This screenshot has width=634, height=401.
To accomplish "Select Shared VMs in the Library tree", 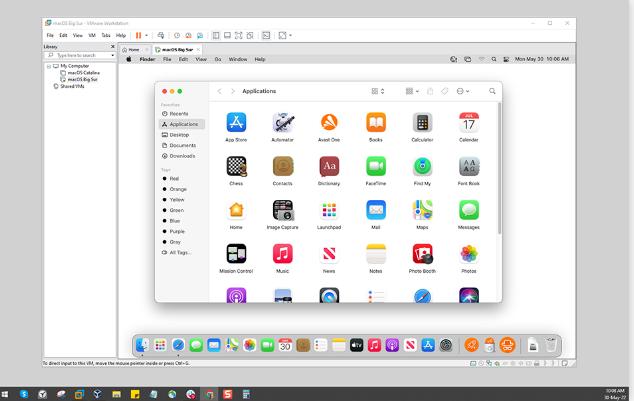I will pyautogui.click(x=72, y=87).
